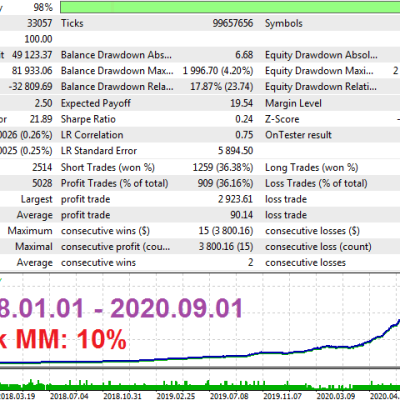Click consecutive loss (count) label
The width and height of the screenshot is (400, 400).
[x=318, y=247]
